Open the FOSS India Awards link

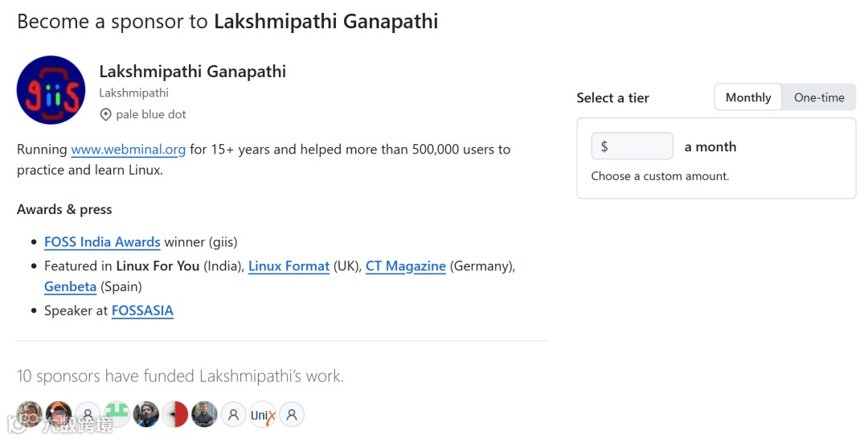102,242
